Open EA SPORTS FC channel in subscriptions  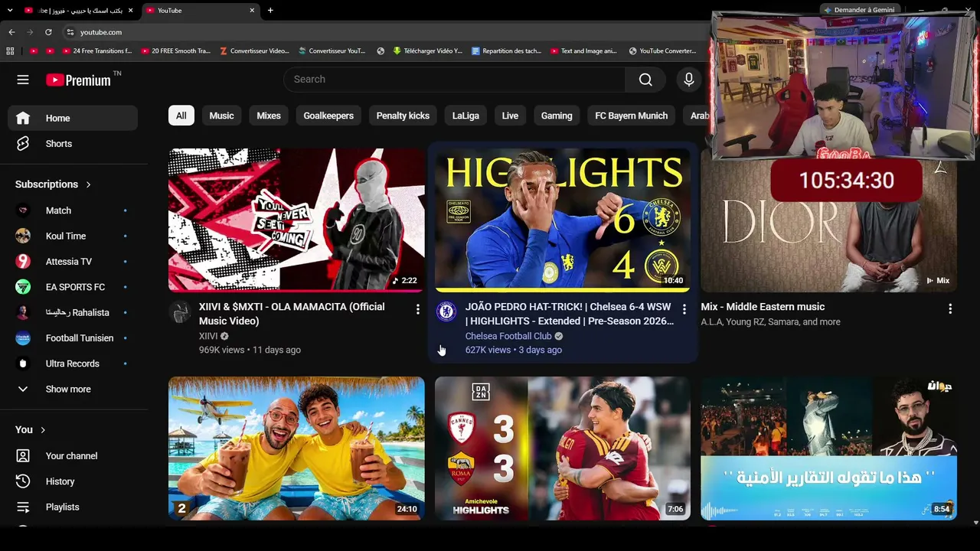pyautogui.click(x=74, y=287)
